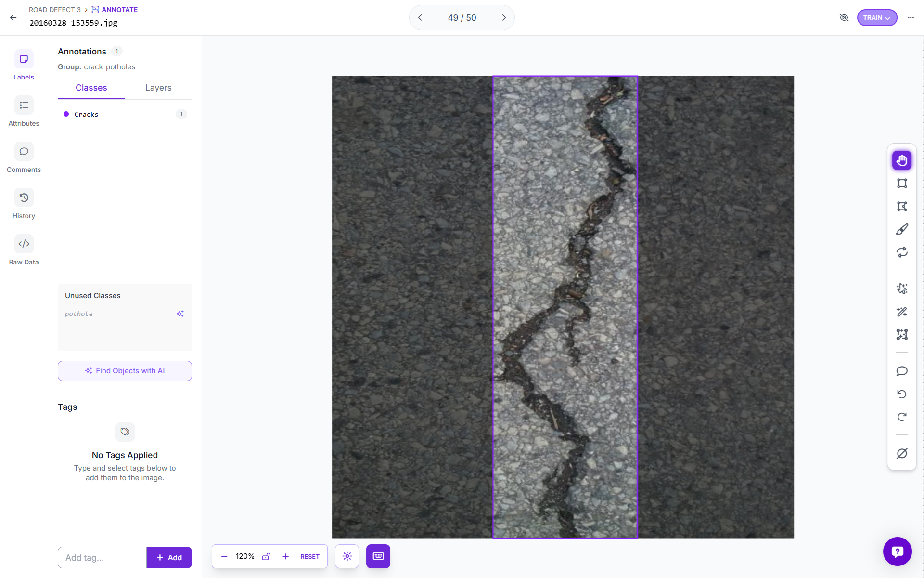Select the bounding box tool
This screenshot has width=924, height=578.
902,183
